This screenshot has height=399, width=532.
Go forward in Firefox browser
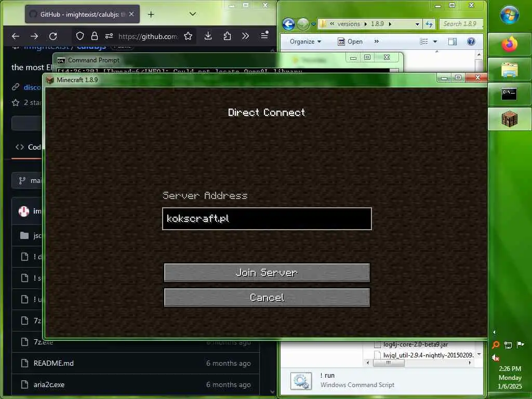[x=34, y=36]
